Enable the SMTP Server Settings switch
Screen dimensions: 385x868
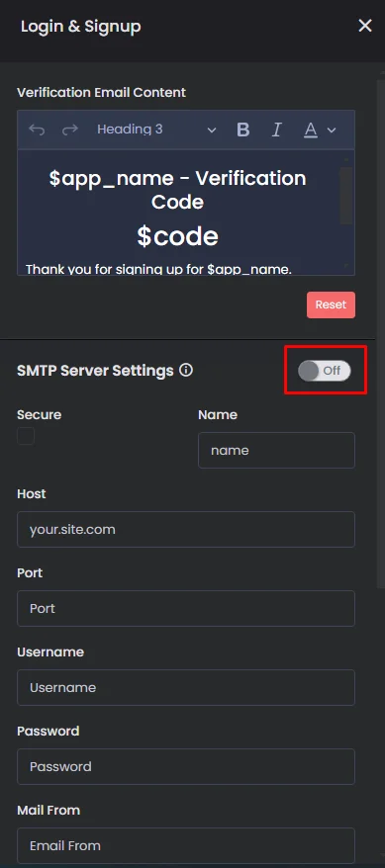coord(325,371)
